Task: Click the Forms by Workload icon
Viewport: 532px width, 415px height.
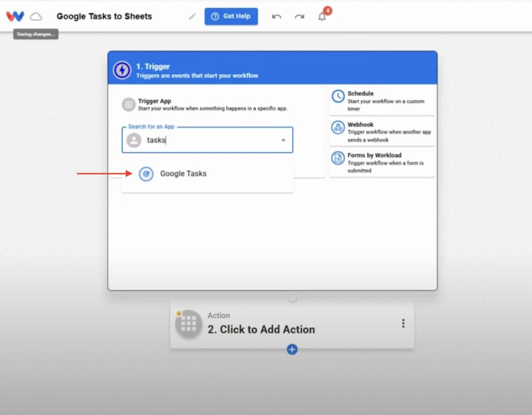Action: [x=338, y=158]
